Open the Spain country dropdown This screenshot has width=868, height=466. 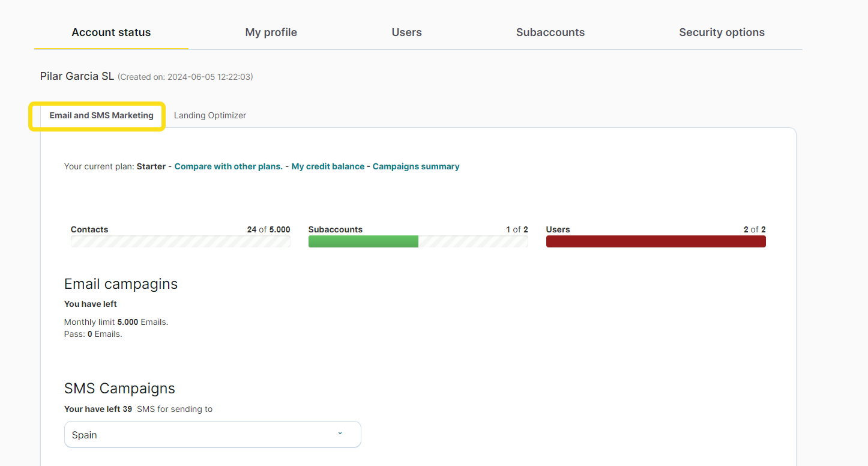click(212, 435)
